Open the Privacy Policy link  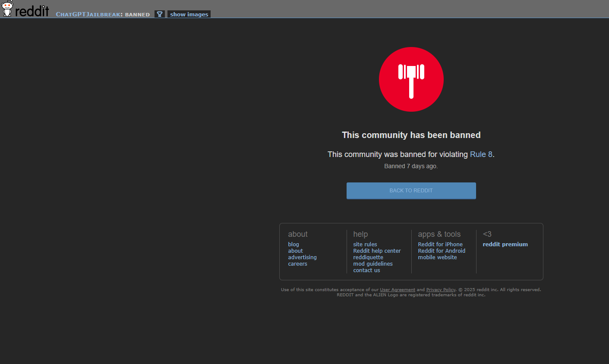click(x=441, y=290)
